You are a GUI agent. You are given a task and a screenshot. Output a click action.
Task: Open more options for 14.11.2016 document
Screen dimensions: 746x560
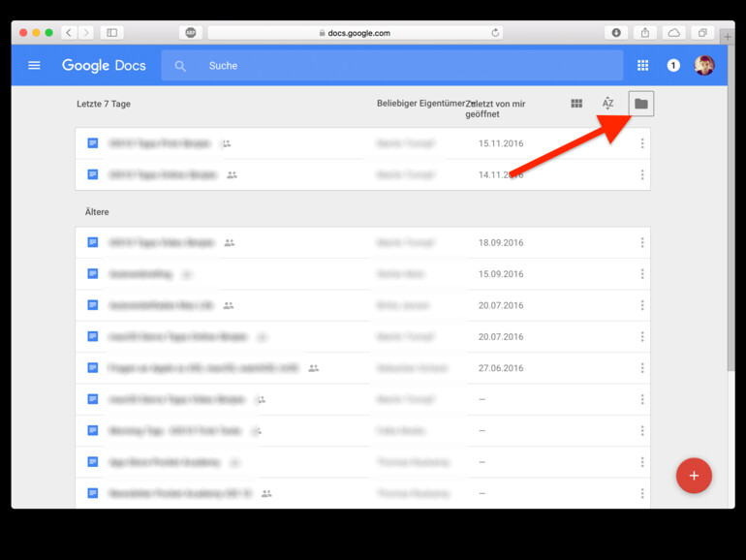(642, 174)
